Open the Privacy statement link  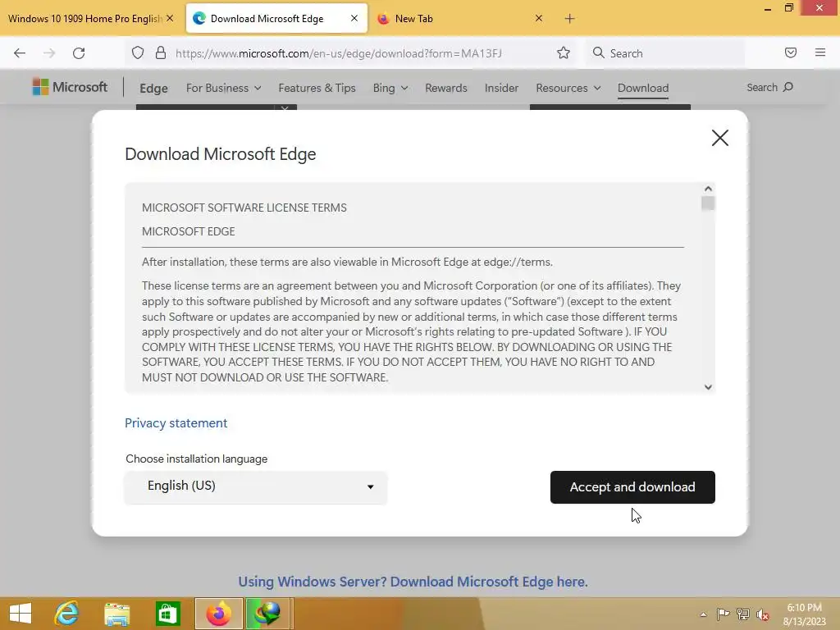[176, 423]
